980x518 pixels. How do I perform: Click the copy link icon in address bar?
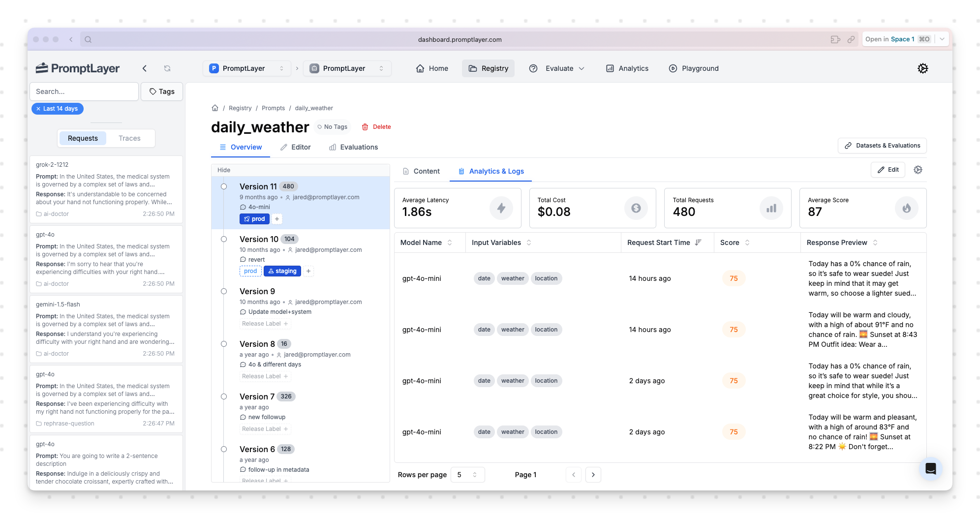pyautogui.click(x=851, y=39)
